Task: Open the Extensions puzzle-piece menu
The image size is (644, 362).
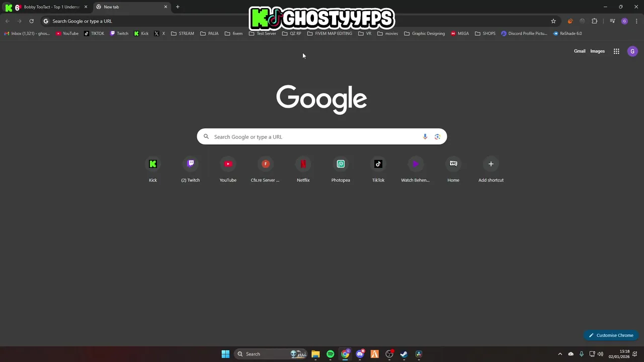Action: [x=595, y=21]
